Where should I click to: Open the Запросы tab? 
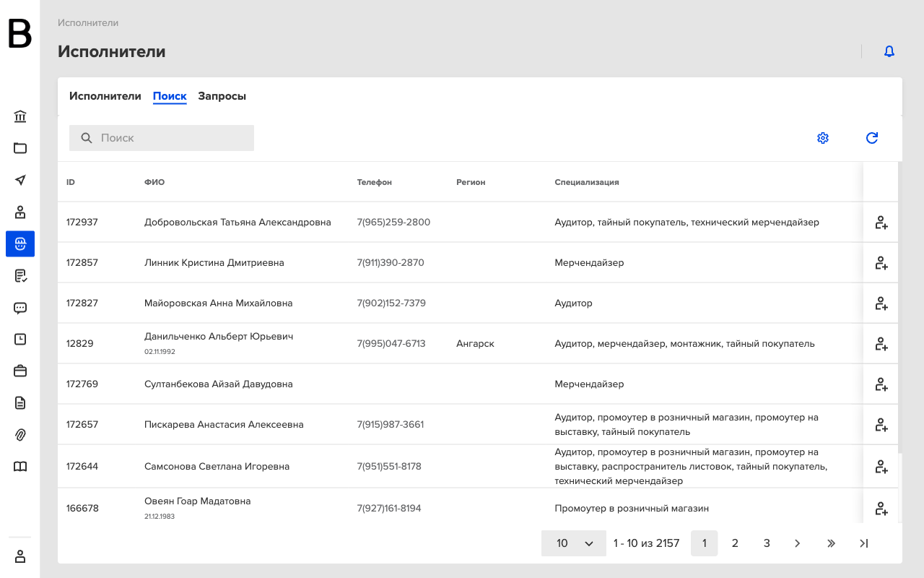tap(222, 96)
